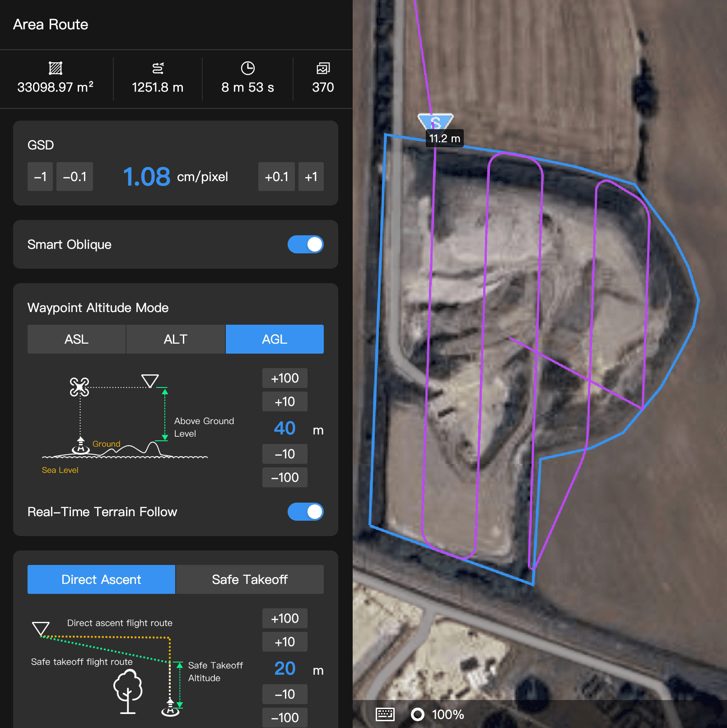Screen dimensions: 727x728
Task: Switch to Safe Takeoff mode
Action: coord(249,579)
